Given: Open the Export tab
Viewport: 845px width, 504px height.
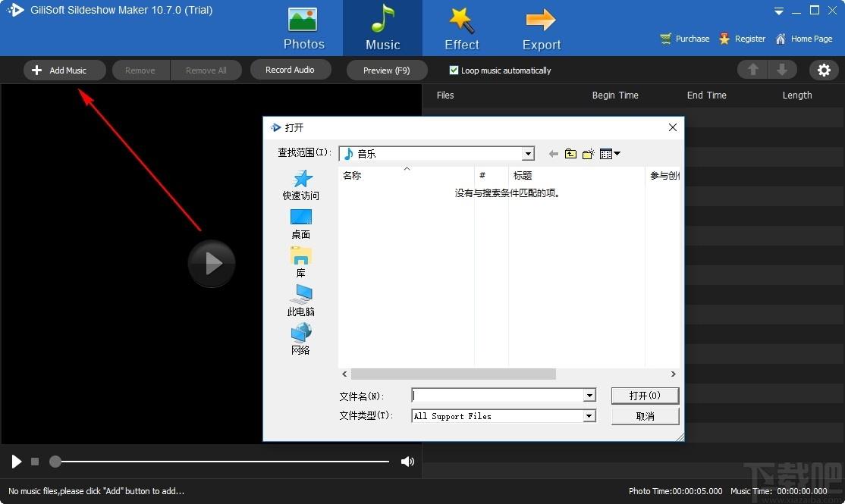Looking at the screenshot, I should [x=541, y=28].
